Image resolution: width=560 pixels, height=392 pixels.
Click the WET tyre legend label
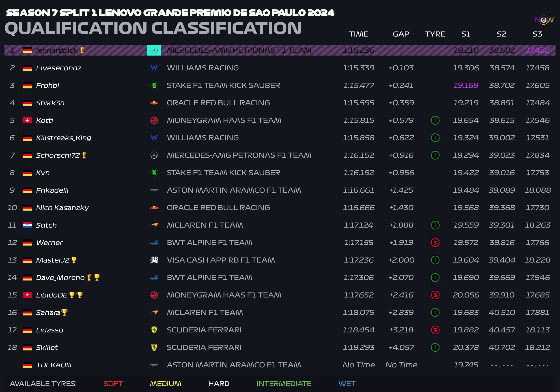(x=347, y=383)
